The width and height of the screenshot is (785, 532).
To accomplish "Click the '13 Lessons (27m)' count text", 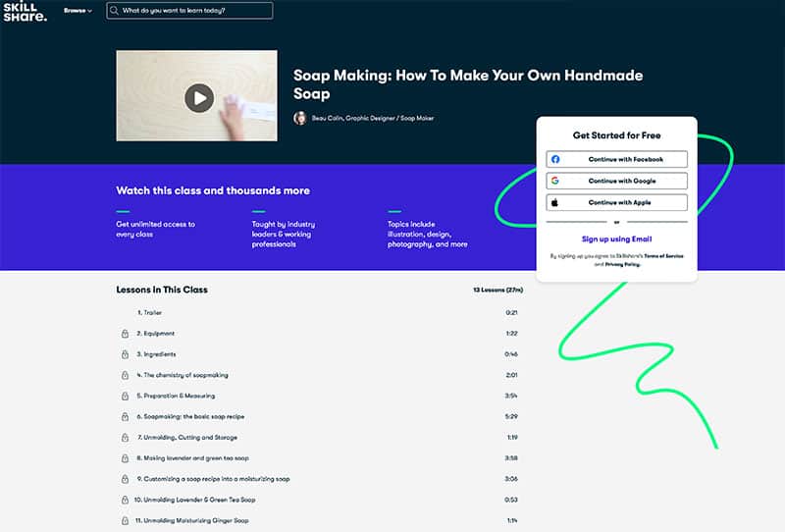I will [x=498, y=290].
